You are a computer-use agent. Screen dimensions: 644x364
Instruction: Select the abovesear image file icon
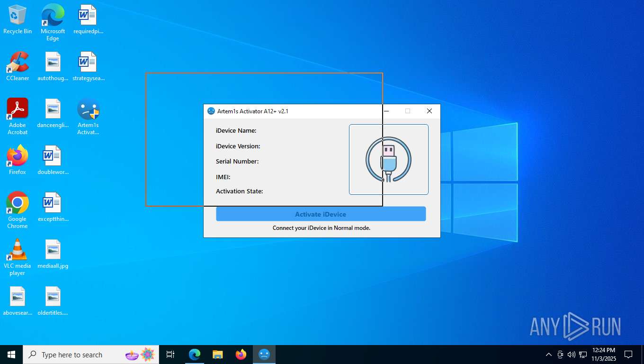pyautogui.click(x=18, y=301)
